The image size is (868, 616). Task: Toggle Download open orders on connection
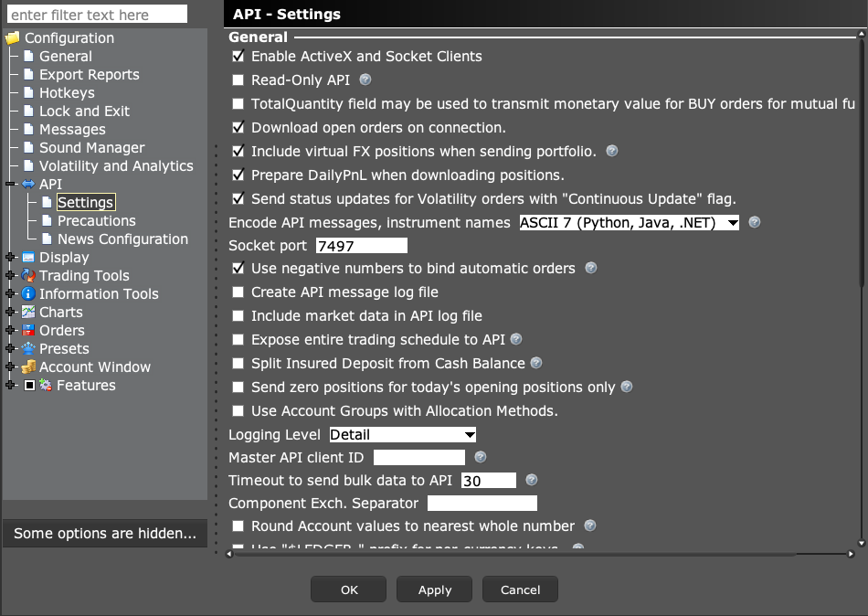click(238, 127)
